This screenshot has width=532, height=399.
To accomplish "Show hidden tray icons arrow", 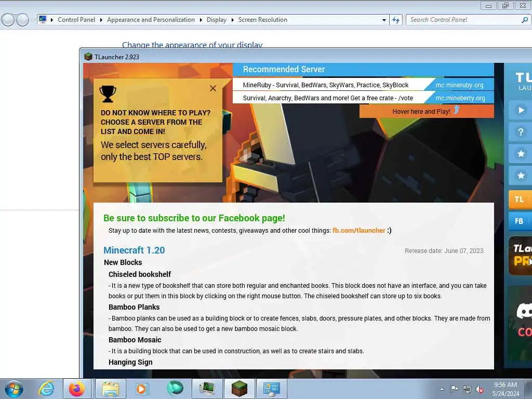I will click(x=442, y=389).
